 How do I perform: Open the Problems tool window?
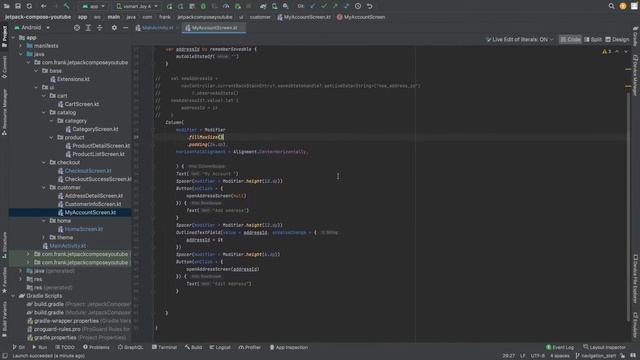[96, 347]
